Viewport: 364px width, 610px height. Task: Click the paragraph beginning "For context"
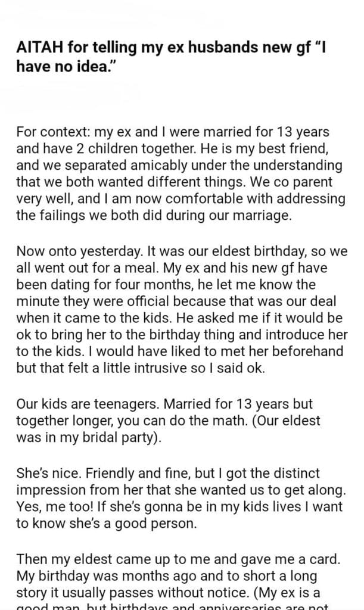tap(178, 173)
